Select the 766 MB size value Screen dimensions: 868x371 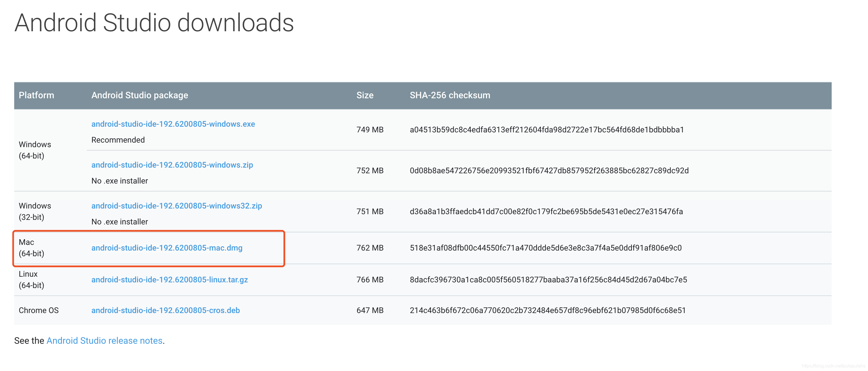(370, 280)
